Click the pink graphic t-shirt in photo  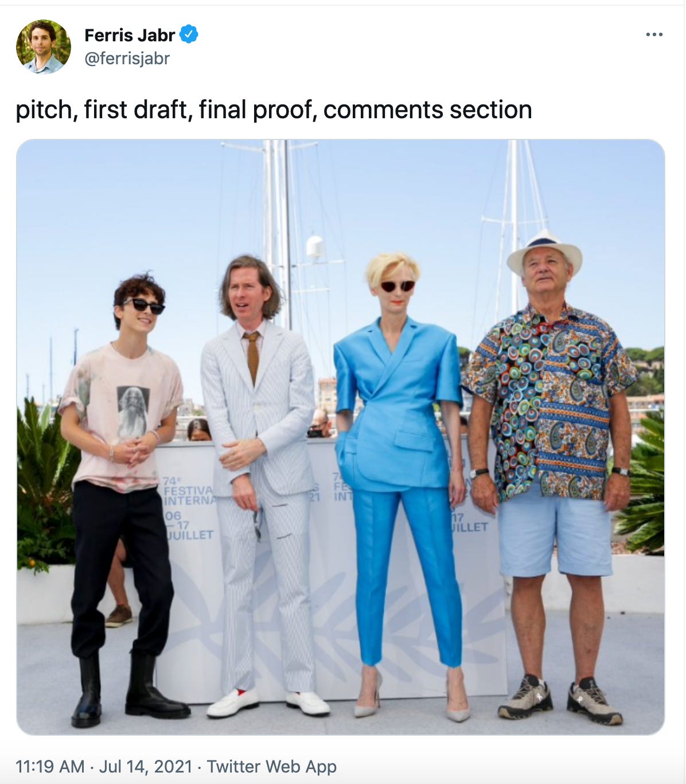[x=122, y=413]
